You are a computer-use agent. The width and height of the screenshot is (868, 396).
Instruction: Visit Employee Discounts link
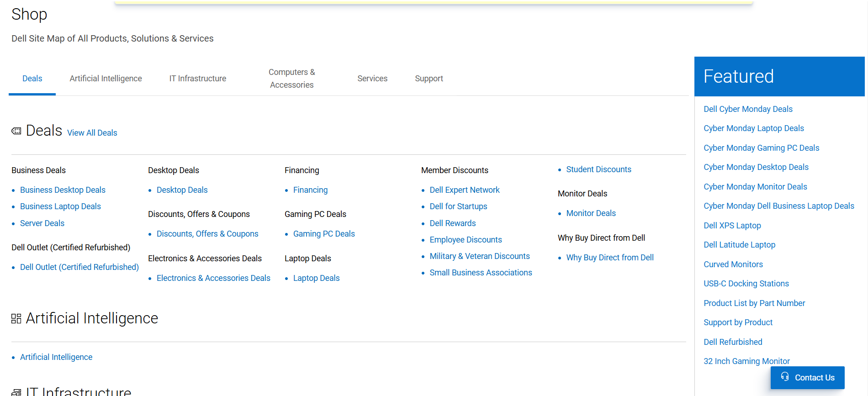point(466,240)
